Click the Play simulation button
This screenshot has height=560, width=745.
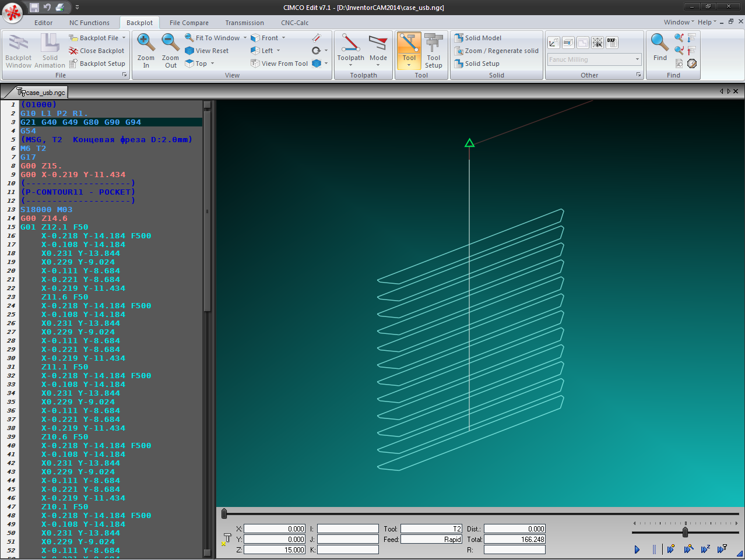[637, 549]
